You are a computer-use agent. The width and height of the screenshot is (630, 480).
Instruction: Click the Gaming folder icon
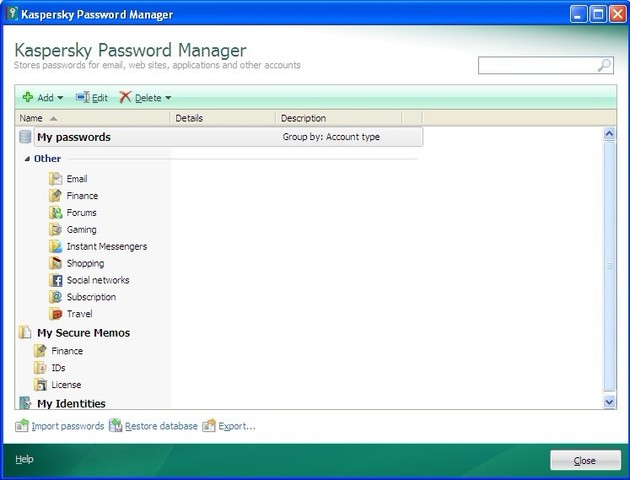pos(55,229)
